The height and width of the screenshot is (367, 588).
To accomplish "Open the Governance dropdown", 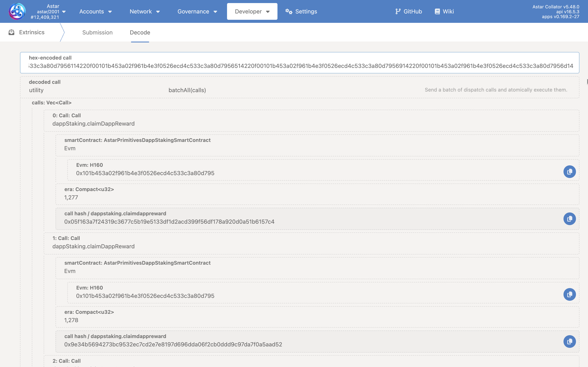I will pyautogui.click(x=197, y=11).
